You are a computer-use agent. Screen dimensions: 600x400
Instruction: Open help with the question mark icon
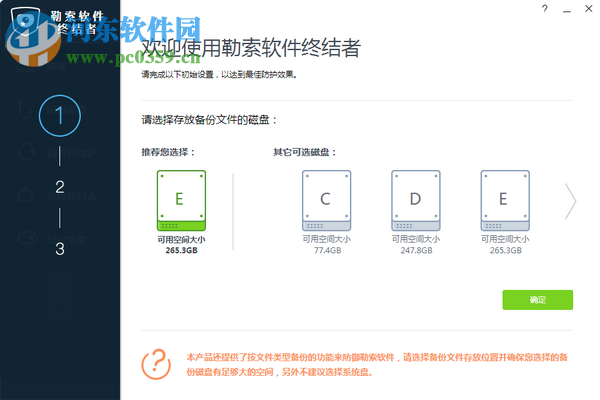(545, 9)
